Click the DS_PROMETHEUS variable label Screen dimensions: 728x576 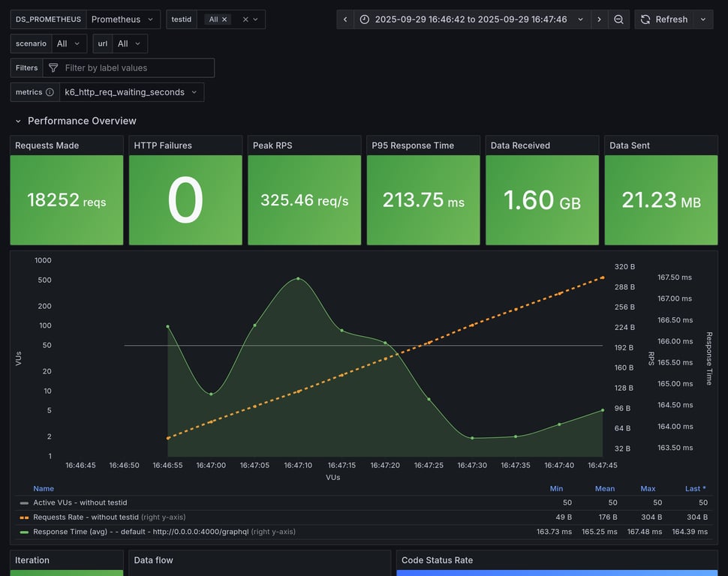48,19
